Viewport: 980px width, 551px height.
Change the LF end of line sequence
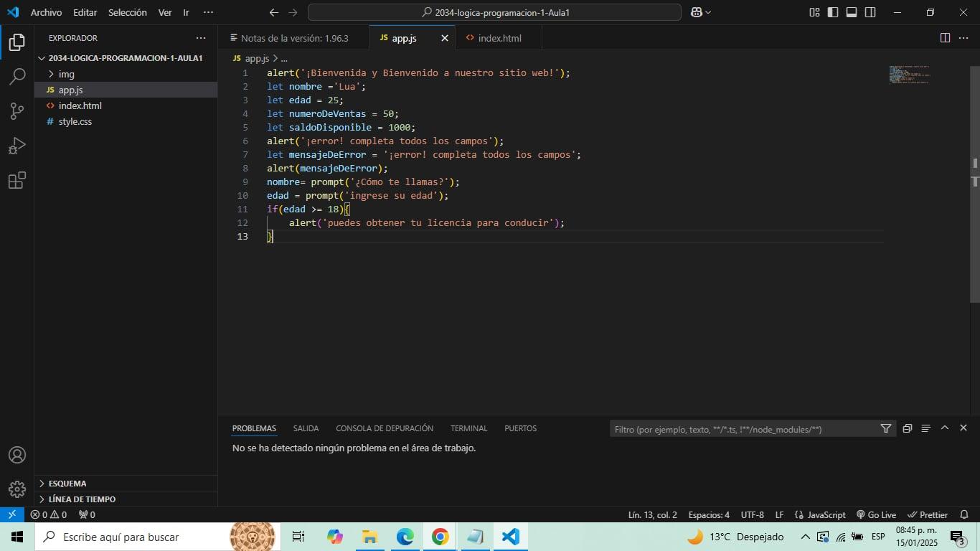(x=779, y=514)
